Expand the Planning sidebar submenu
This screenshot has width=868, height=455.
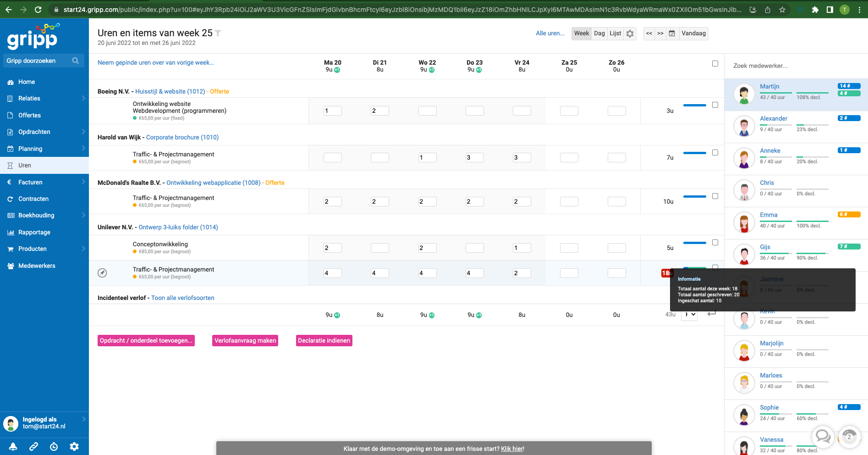click(x=83, y=148)
